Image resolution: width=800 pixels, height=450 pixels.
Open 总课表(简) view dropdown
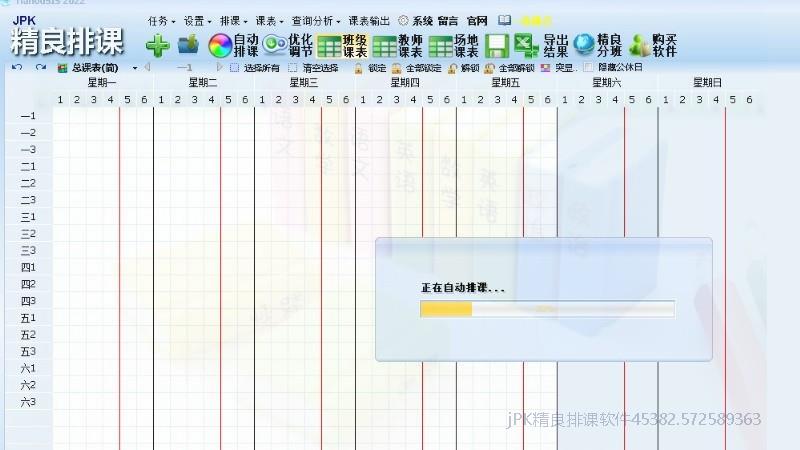(x=135, y=68)
